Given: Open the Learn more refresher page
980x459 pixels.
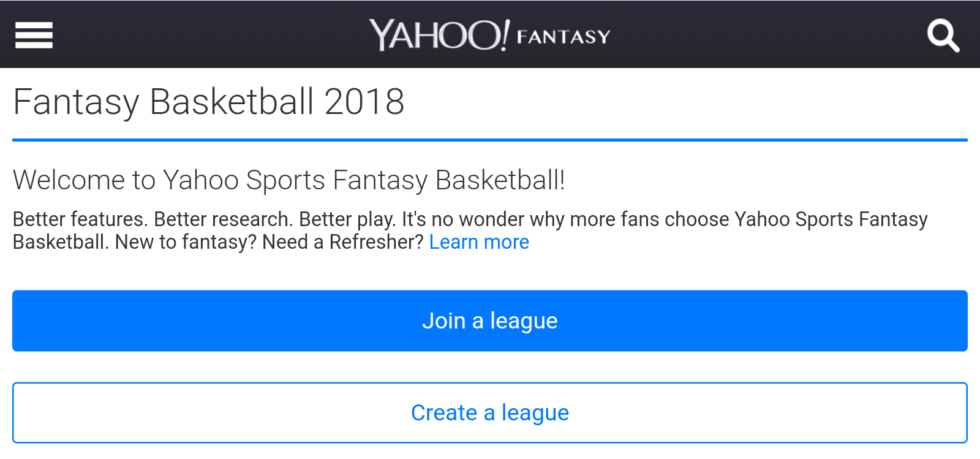Looking at the screenshot, I should coord(479,242).
